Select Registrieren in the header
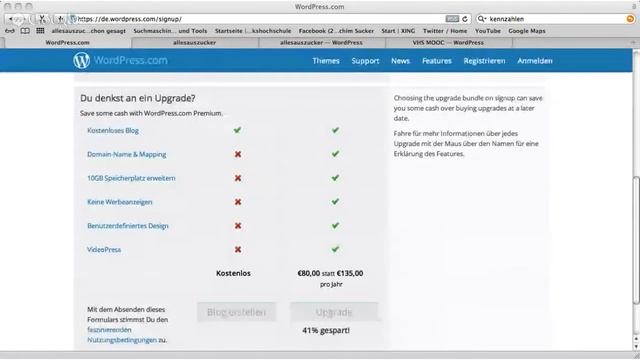The height and width of the screenshot is (360, 640). [484, 61]
